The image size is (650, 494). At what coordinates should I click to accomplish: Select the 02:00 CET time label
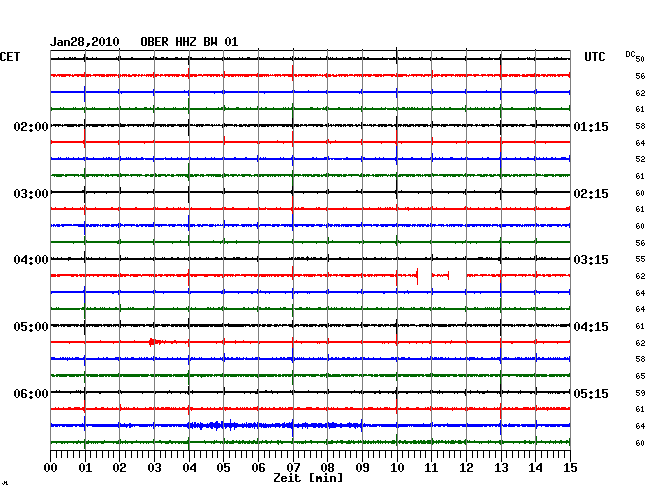31,126
